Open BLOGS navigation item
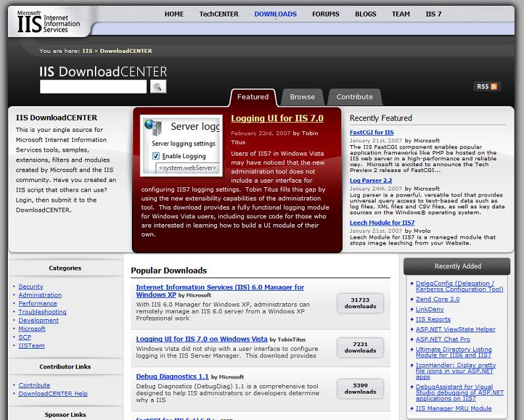 366,14
